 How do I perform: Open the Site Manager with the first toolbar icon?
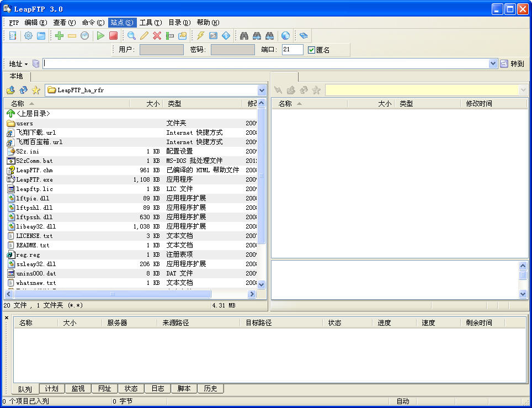[12, 35]
